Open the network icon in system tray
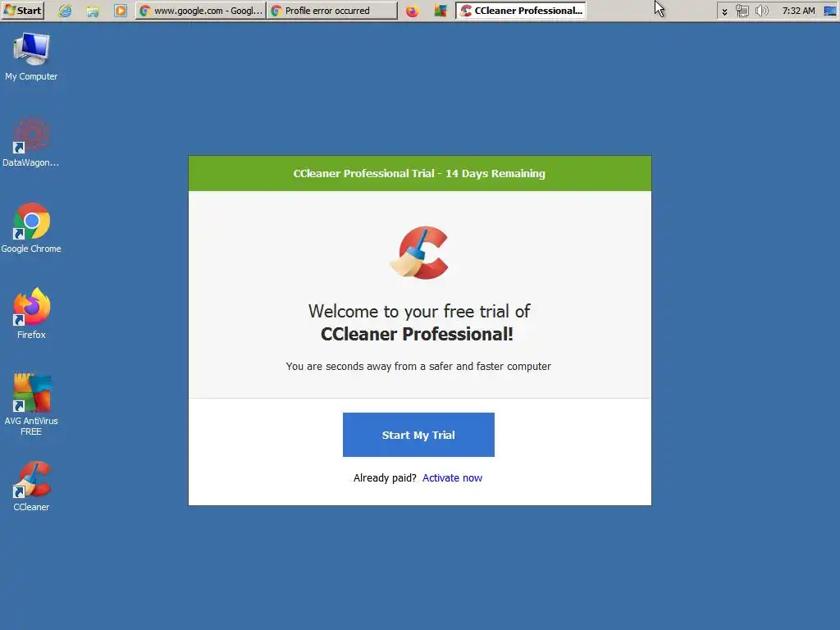Screen dimensions: 840x630 click(x=742, y=11)
